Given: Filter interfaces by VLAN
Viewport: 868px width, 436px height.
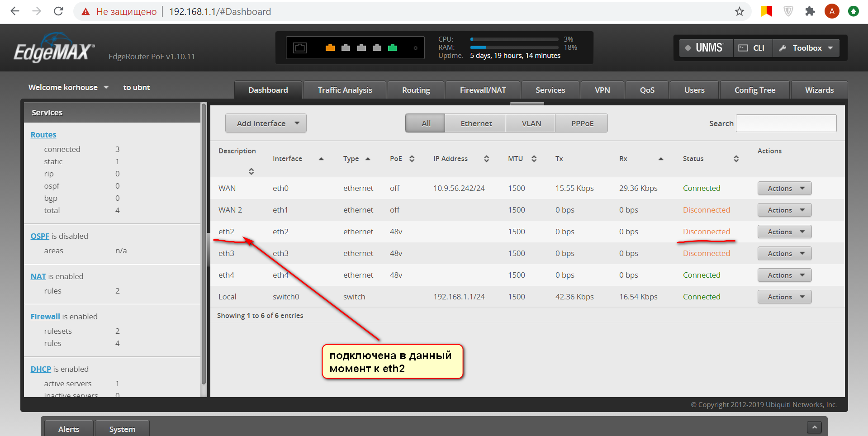Looking at the screenshot, I should [531, 123].
